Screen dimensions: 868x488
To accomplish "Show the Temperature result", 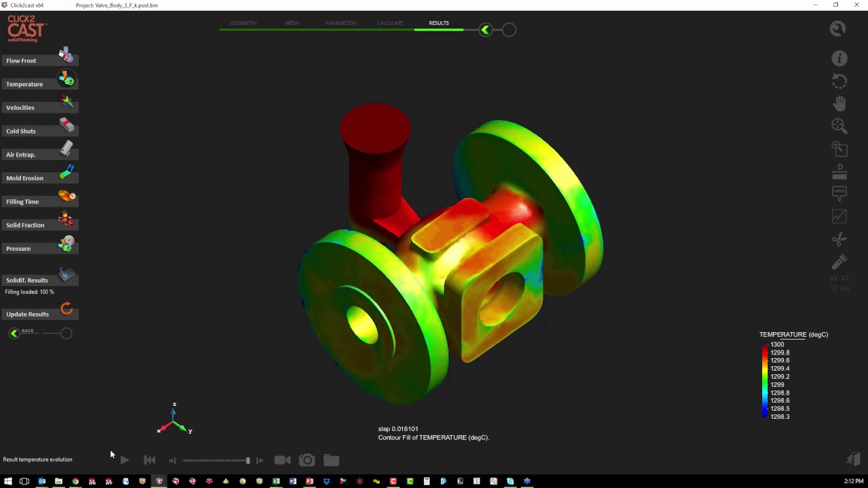I will pyautogui.click(x=40, y=84).
